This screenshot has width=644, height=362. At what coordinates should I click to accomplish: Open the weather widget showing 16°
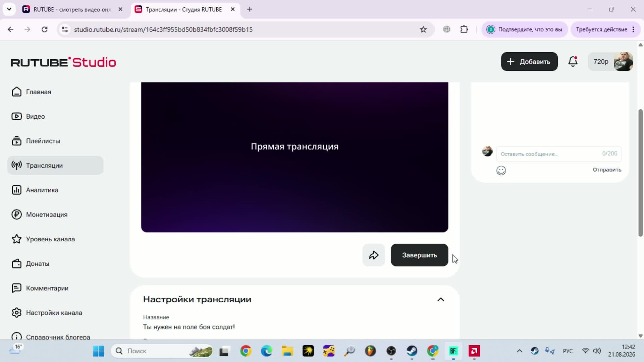pos(16,349)
